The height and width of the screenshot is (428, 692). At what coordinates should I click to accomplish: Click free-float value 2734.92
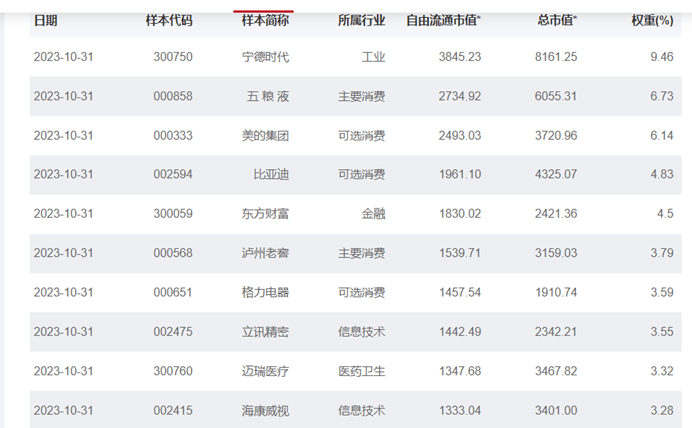pyautogui.click(x=460, y=96)
